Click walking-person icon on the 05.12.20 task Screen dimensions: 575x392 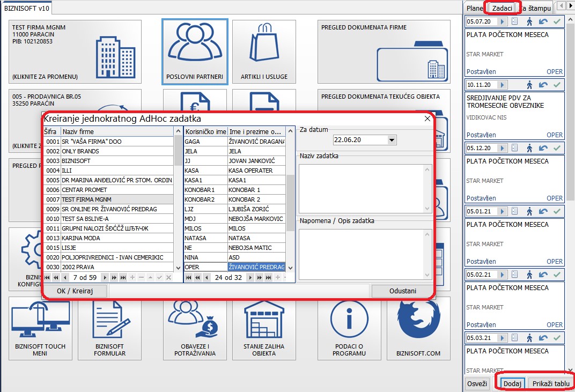(529, 148)
